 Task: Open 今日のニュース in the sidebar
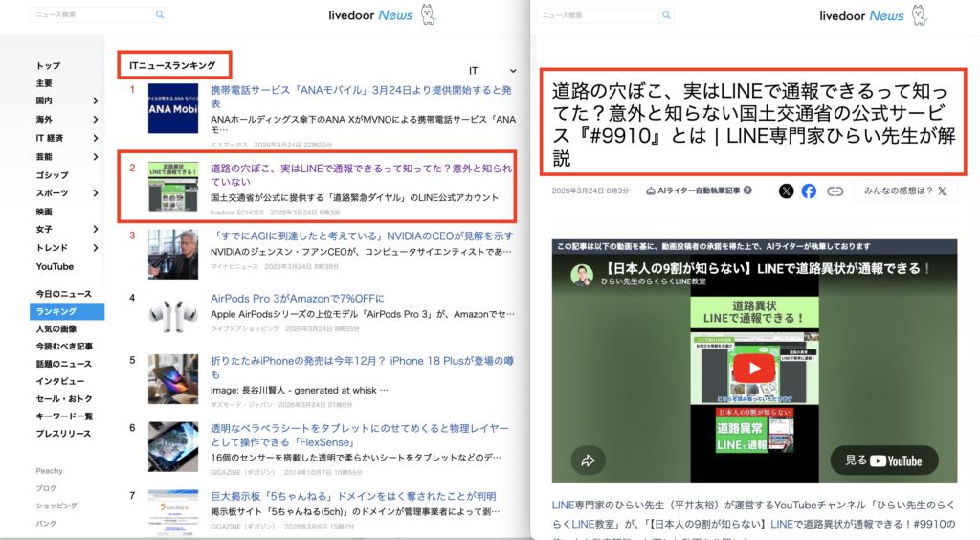tap(64, 294)
